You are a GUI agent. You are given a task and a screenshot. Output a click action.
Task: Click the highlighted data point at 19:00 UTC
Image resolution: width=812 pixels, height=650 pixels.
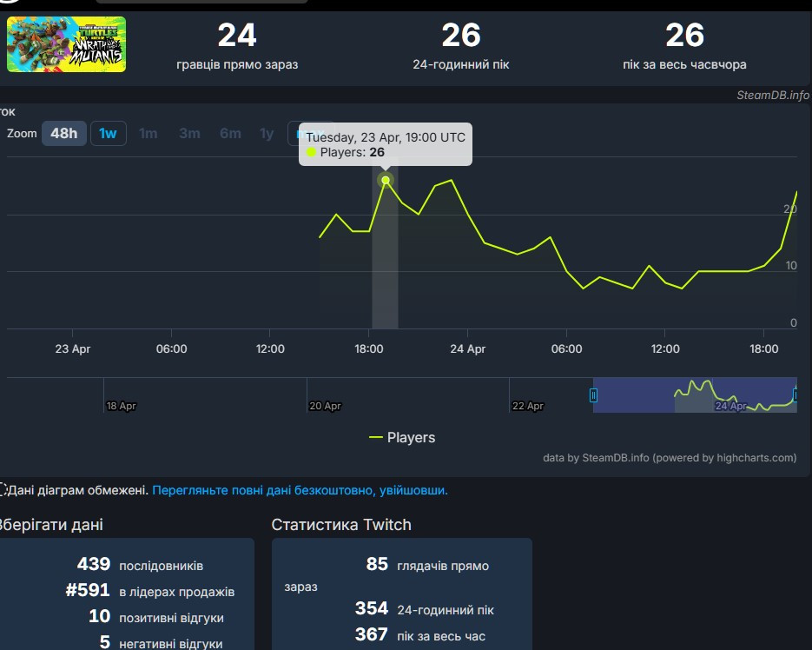(x=386, y=180)
